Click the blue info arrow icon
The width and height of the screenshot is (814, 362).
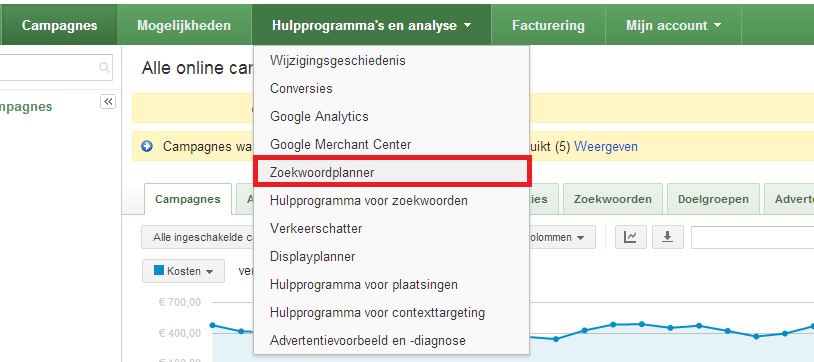(147, 147)
